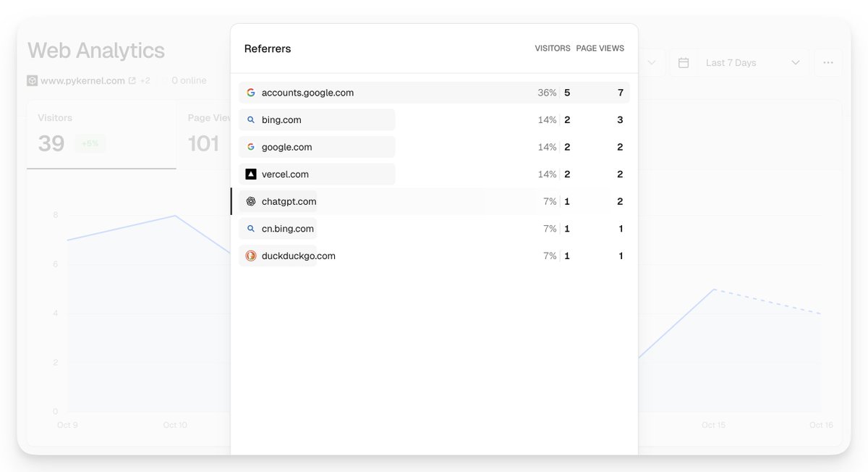Click the site favicon before www.pykernel.com
This screenshot has width=868, height=472.
pyautogui.click(x=32, y=80)
